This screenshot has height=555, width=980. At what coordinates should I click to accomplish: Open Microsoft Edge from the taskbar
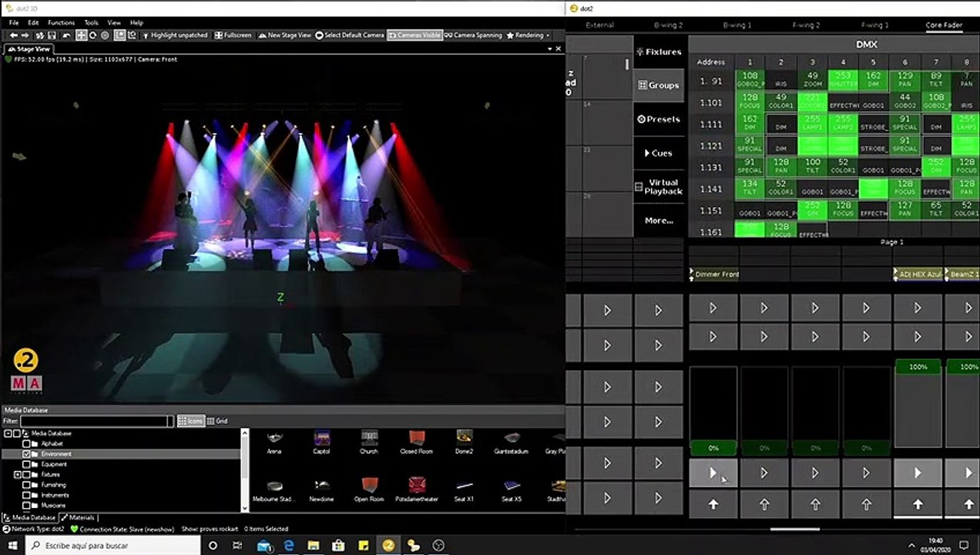(x=289, y=545)
